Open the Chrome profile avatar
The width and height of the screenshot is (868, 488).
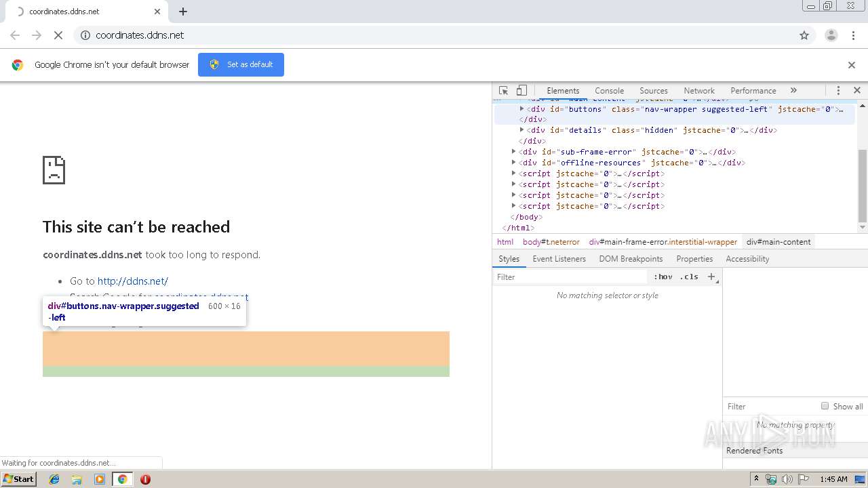tap(831, 35)
